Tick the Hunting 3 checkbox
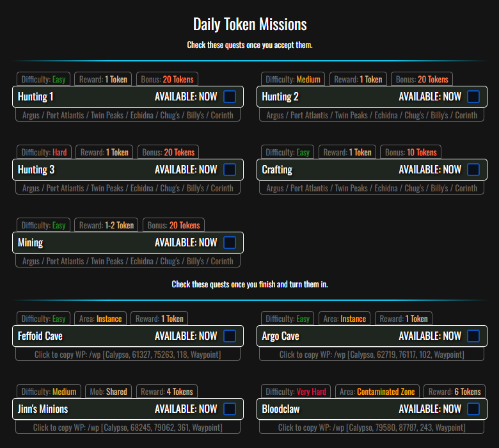The width and height of the screenshot is (499, 448). pyautogui.click(x=230, y=170)
